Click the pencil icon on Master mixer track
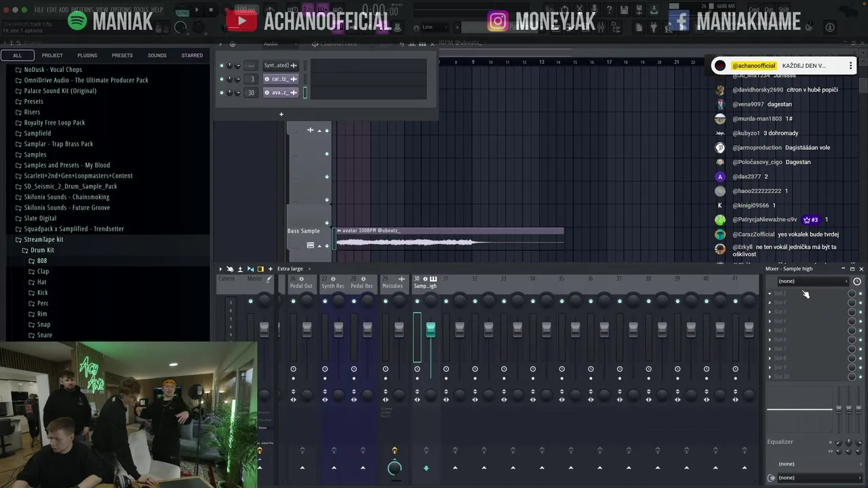The width and height of the screenshot is (868, 488). (x=269, y=279)
